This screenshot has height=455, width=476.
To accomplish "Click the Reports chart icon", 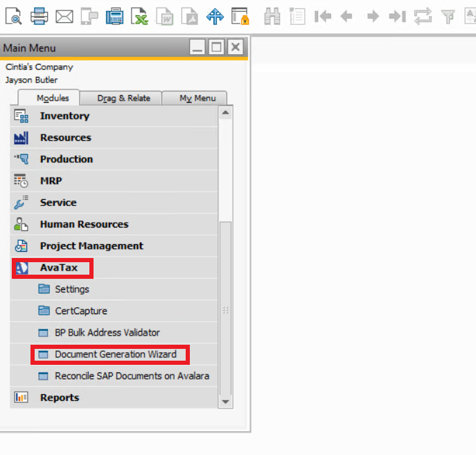I will (21, 397).
